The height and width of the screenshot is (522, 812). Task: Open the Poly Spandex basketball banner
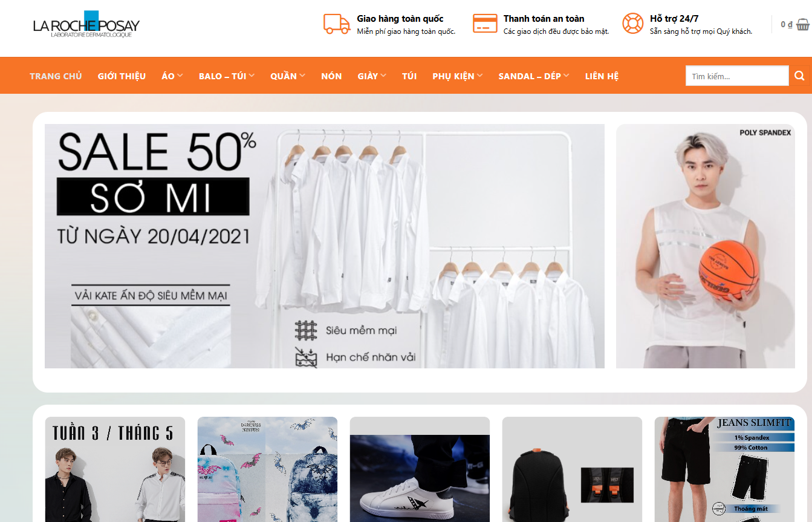tap(705, 246)
